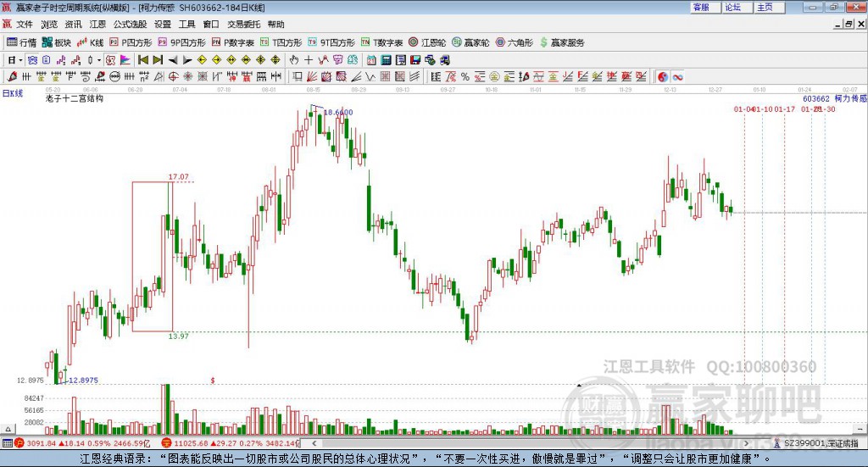
Task: Click the 17.07 price label
Action: click(178, 177)
